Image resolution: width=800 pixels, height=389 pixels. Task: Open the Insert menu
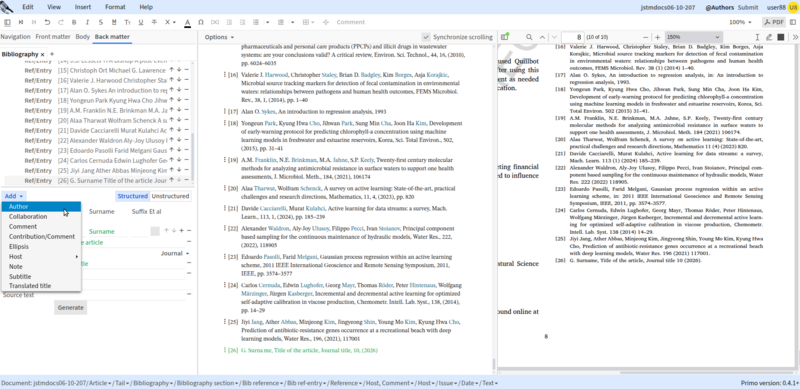coord(83,7)
